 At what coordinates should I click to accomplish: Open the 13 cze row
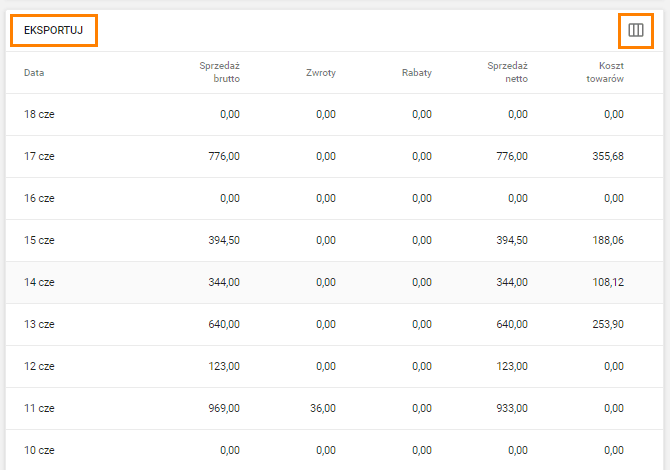tap(40, 325)
